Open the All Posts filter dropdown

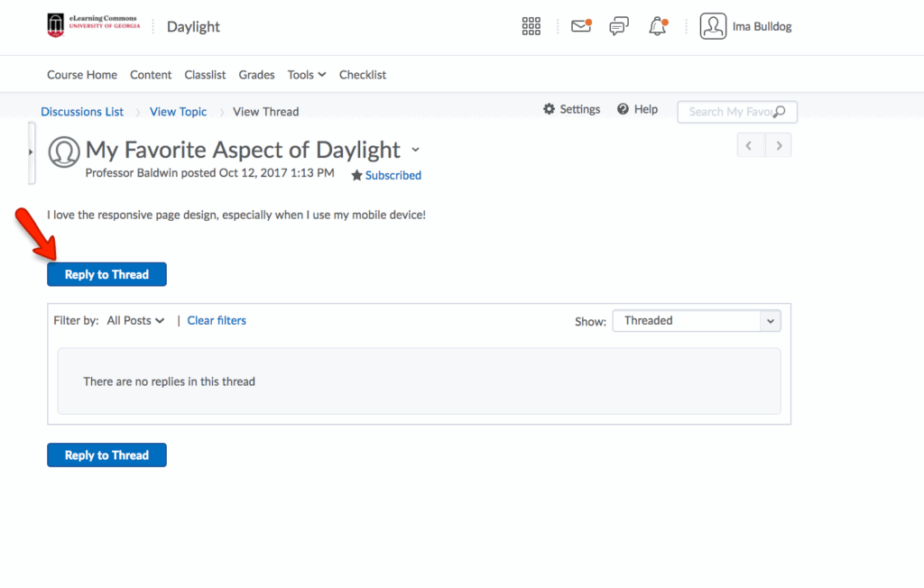(135, 320)
